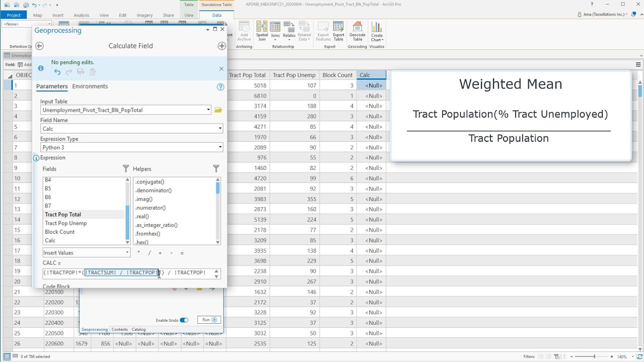The height and width of the screenshot is (362, 644).
Task: Open ArcGIS Pro help question mark
Action: (592, 5)
